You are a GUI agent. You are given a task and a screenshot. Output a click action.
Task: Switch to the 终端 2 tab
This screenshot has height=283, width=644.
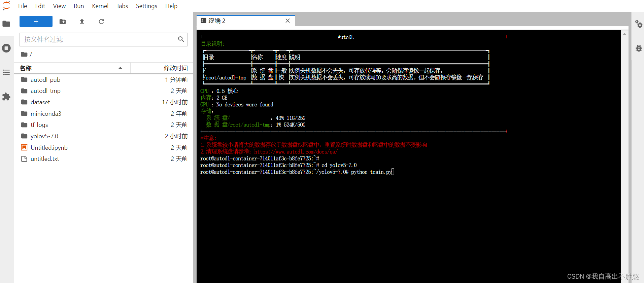[x=246, y=21]
